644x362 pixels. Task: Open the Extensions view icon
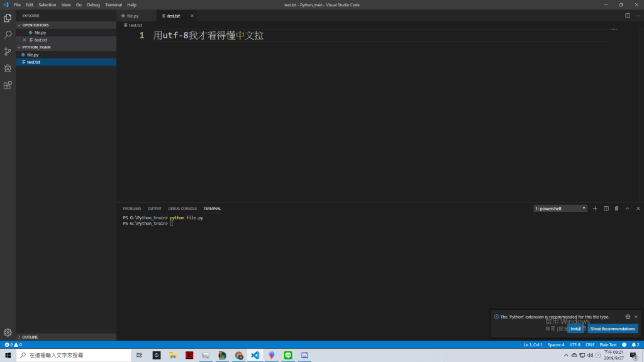[8, 85]
